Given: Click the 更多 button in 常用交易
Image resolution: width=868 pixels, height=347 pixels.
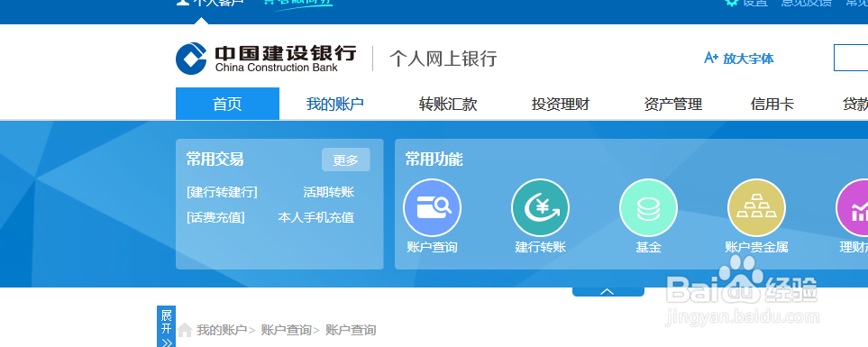Looking at the screenshot, I should (346, 160).
